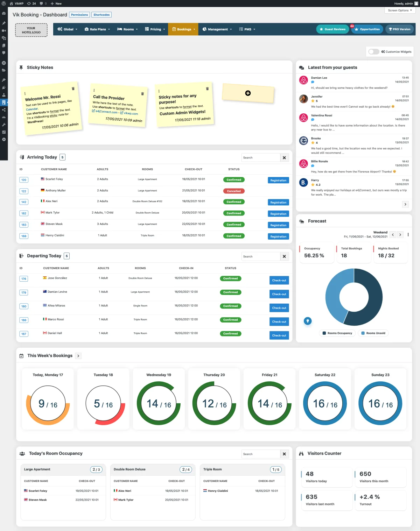Image resolution: width=420 pixels, height=531 pixels.
Task: Open Damian Lee's guest message
Action: [x=354, y=83]
